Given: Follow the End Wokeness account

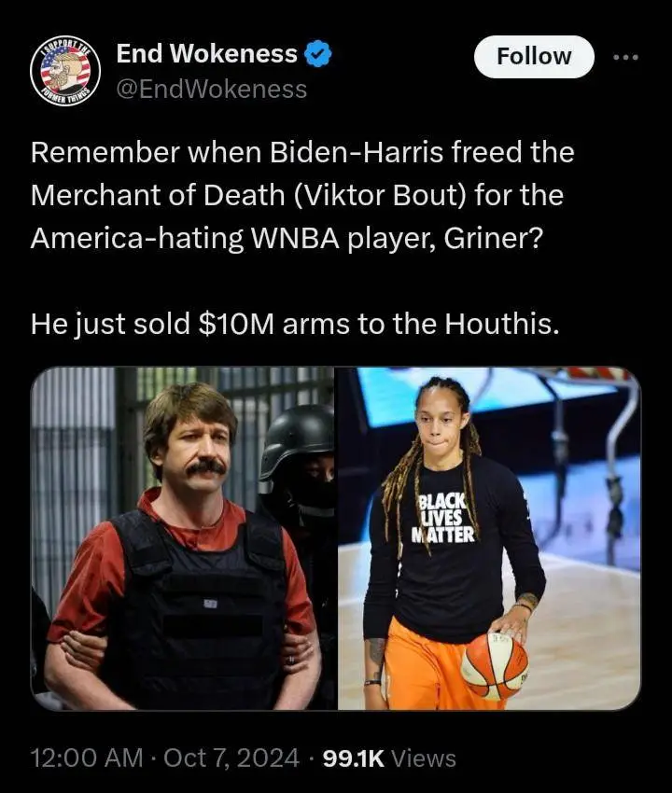Looking at the screenshot, I should coord(534,56).
